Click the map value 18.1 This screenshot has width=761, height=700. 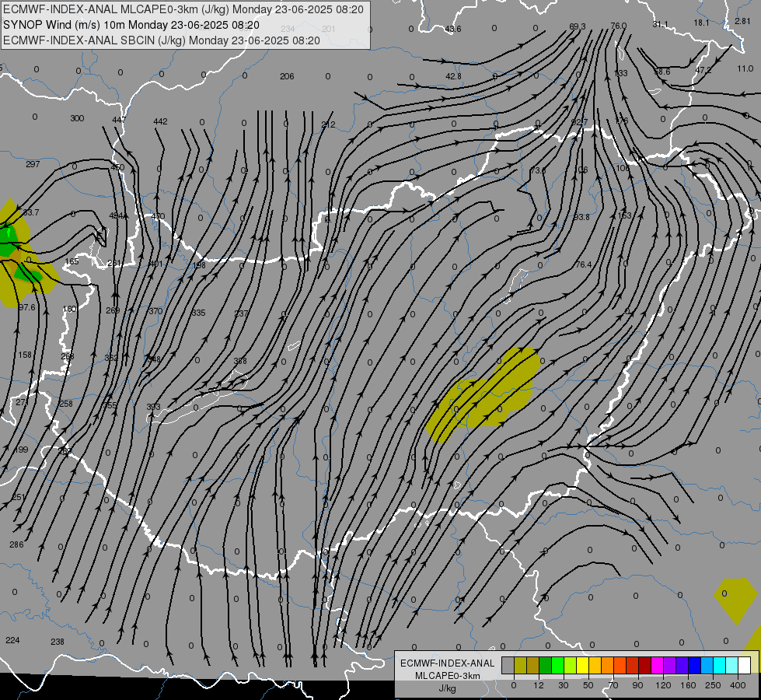(701, 23)
